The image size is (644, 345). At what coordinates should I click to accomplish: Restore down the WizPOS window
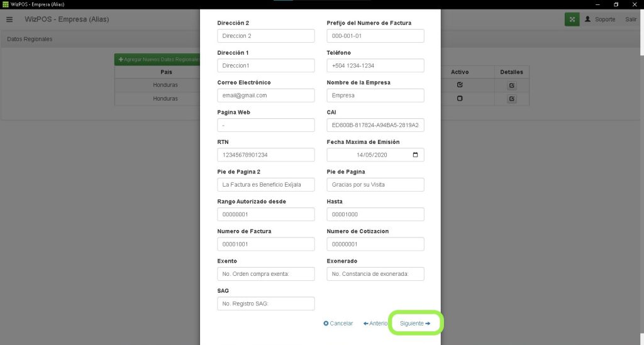616,4
